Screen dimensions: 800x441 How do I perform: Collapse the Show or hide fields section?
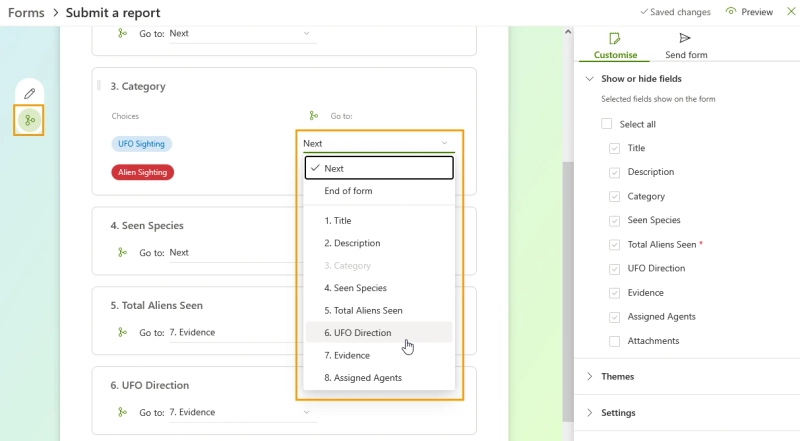[589, 79]
